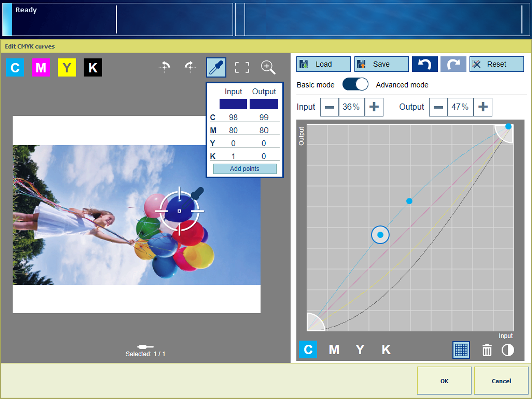Viewport: 532px width, 399px height.
Task: Click the zoom magnifier icon
Action: pos(268,67)
